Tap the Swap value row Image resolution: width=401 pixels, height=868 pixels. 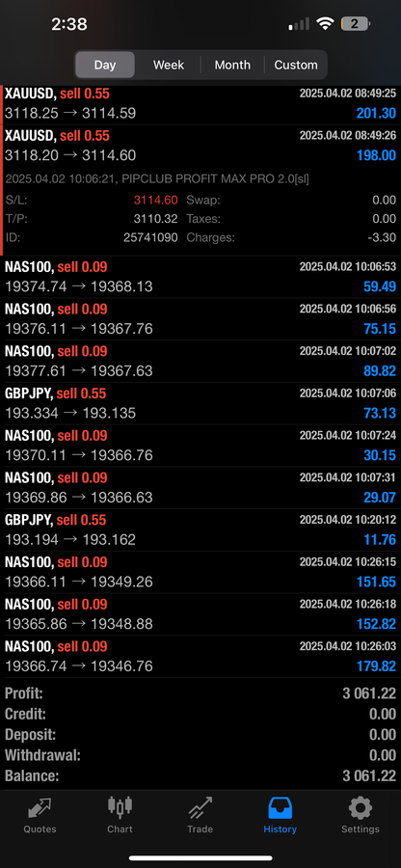pos(291,201)
